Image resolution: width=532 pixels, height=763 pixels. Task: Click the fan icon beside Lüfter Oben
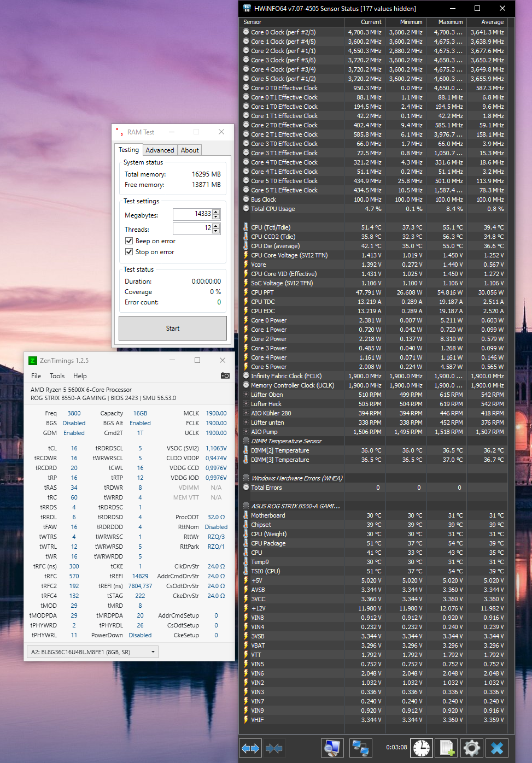pos(246,395)
